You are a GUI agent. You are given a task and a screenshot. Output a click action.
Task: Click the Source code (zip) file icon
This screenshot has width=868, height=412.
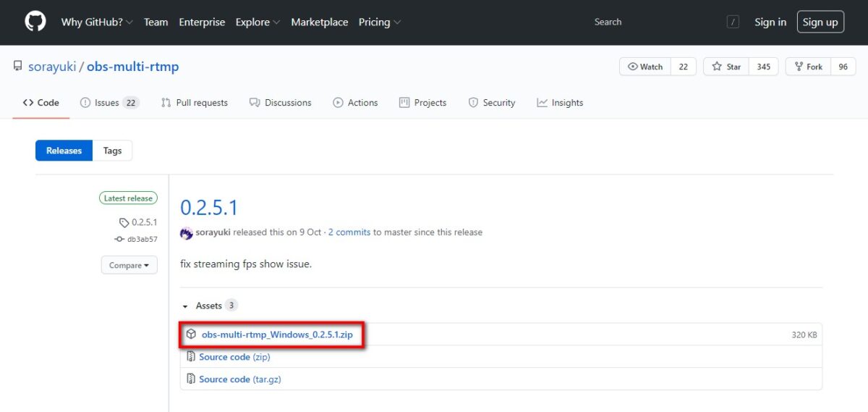pyautogui.click(x=191, y=356)
